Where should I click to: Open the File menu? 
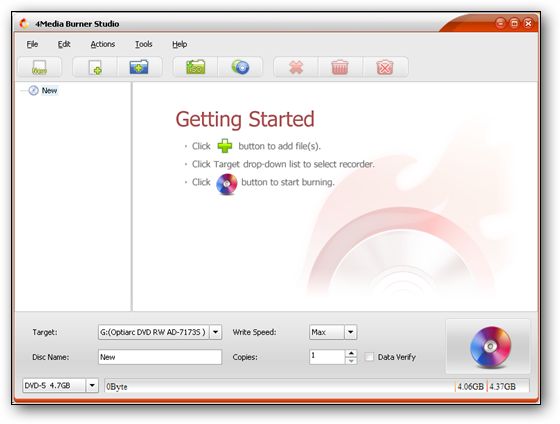point(32,44)
